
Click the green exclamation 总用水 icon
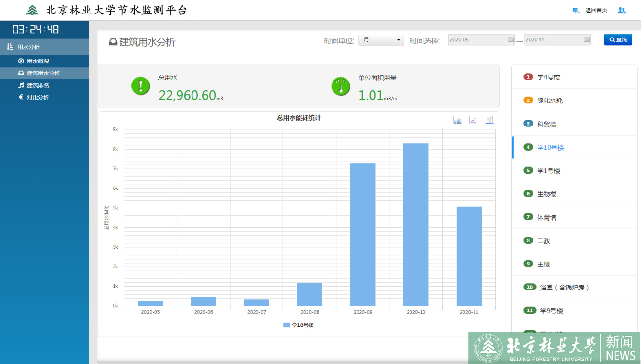click(x=141, y=87)
